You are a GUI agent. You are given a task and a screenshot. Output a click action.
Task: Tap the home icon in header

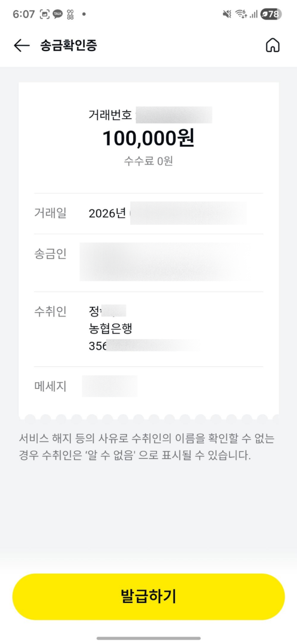coord(272,45)
